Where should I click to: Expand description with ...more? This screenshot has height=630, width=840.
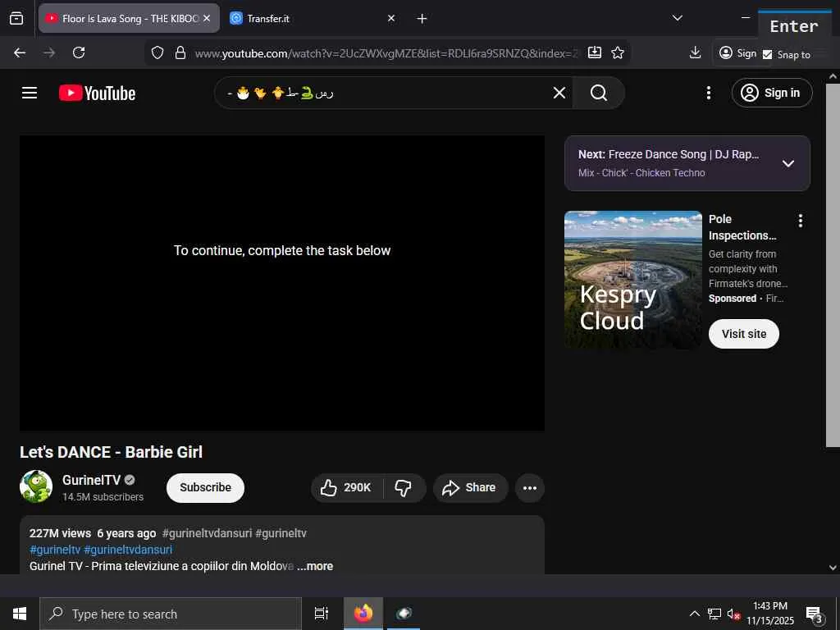[x=315, y=566]
